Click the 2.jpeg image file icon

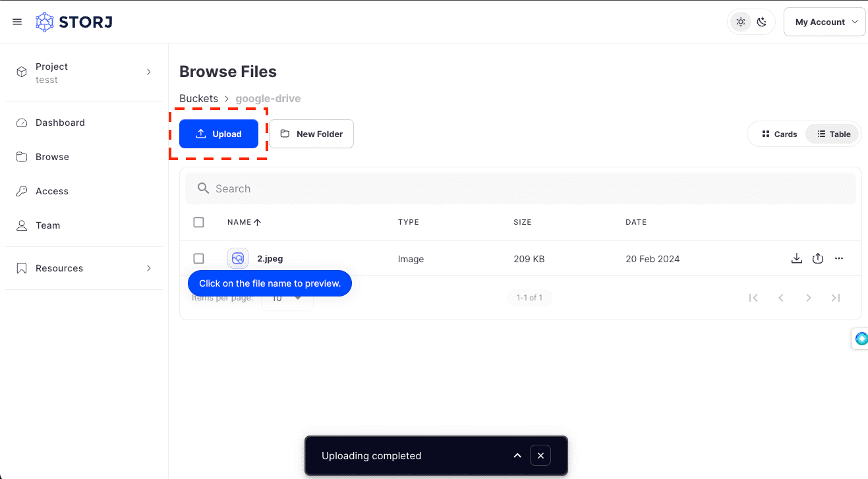(x=238, y=258)
